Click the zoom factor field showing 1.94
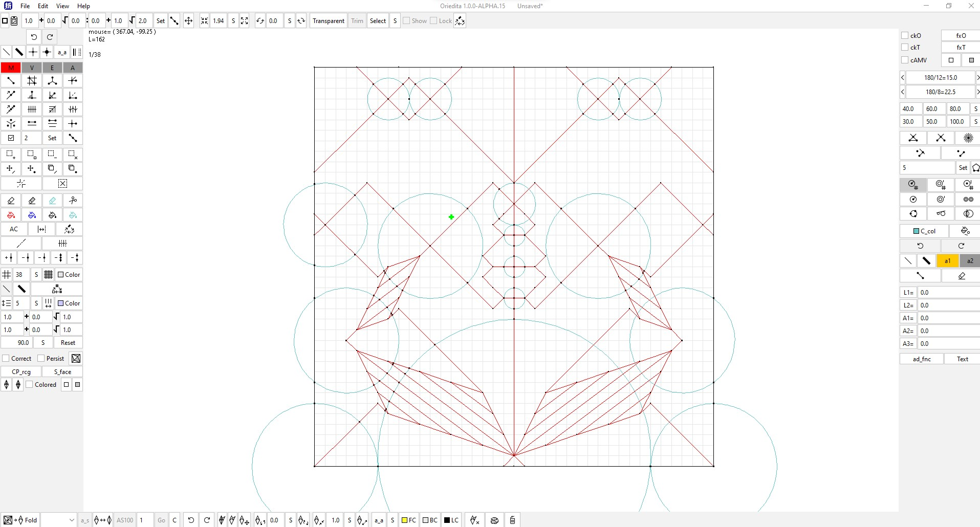980x527 pixels. tap(219, 21)
